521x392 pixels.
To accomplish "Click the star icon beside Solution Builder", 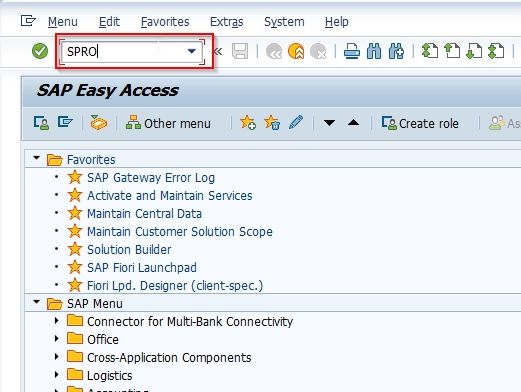I will (x=75, y=249).
